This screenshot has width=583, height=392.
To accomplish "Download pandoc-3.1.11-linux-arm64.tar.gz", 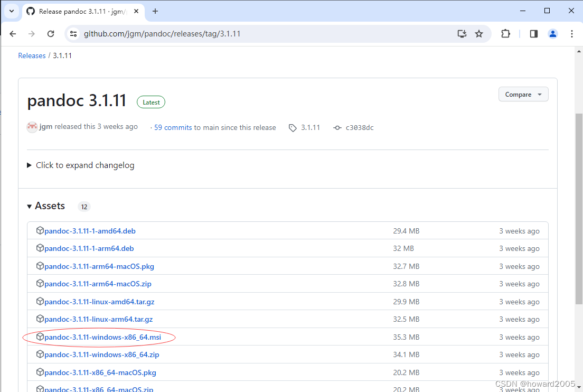I will 99,319.
